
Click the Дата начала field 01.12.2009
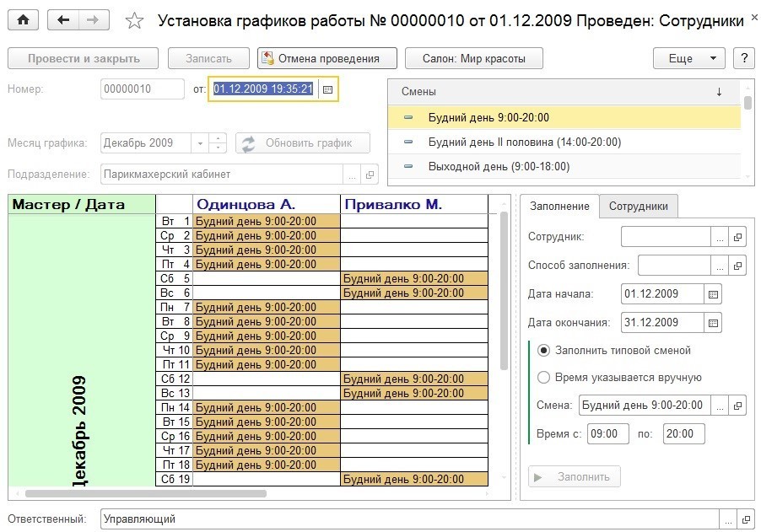click(662, 294)
